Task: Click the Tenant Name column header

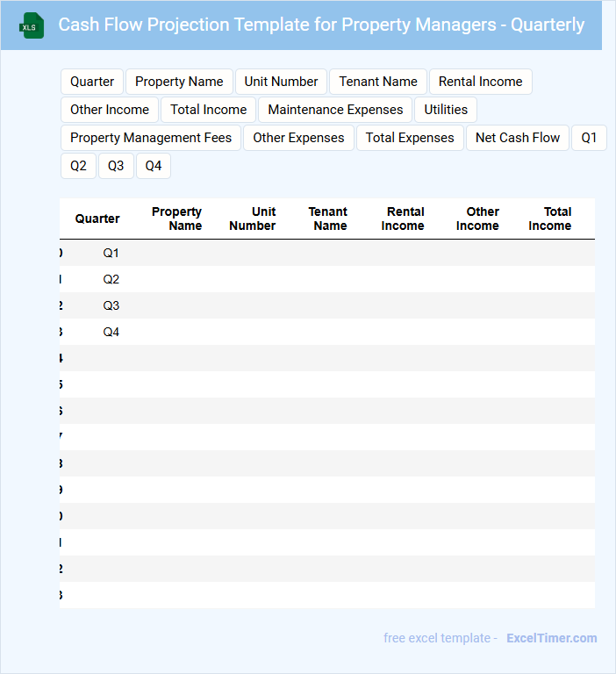Action: (x=328, y=219)
